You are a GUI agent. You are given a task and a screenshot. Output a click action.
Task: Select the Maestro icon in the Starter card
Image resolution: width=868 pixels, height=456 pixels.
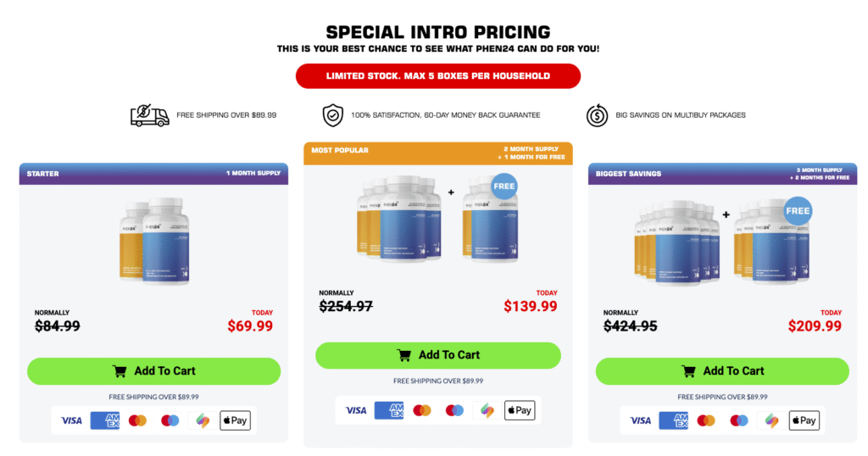[x=170, y=420]
